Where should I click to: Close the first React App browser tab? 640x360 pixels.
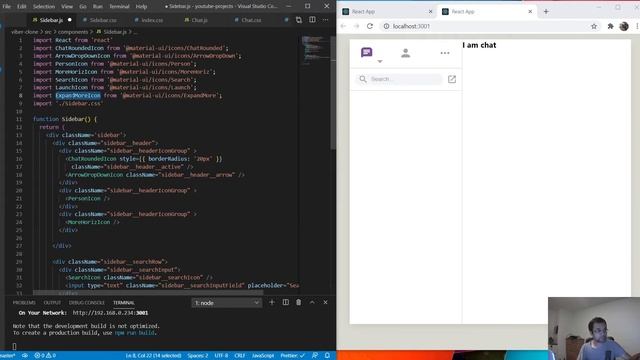tap(430, 12)
